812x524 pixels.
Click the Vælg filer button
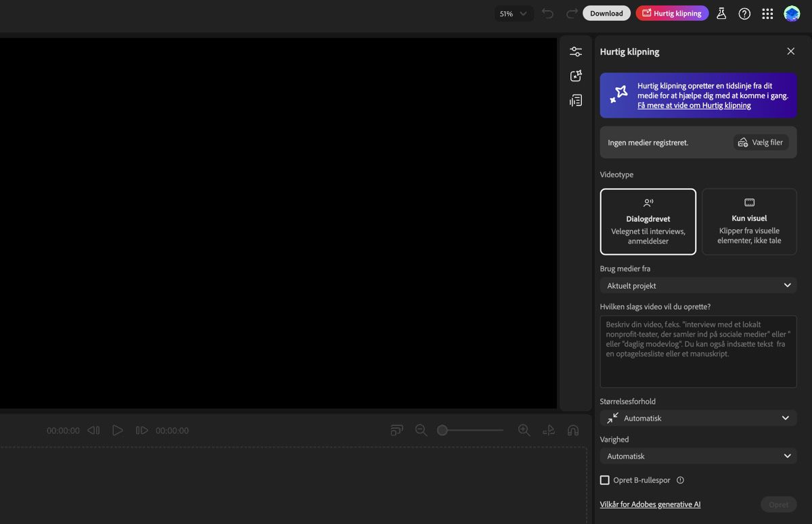point(761,142)
